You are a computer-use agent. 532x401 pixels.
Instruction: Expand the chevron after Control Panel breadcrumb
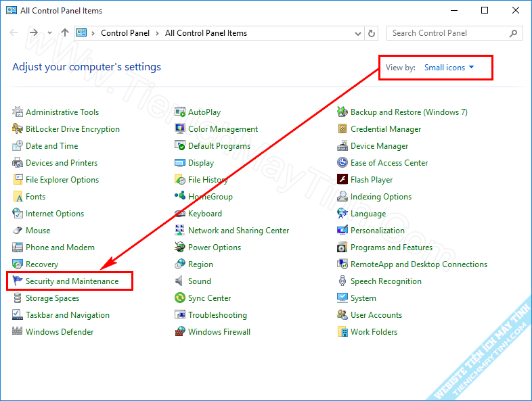pos(157,33)
